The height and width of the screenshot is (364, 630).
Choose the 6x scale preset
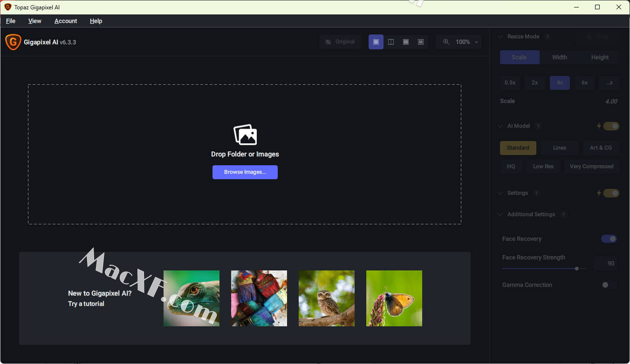[x=584, y=83]
